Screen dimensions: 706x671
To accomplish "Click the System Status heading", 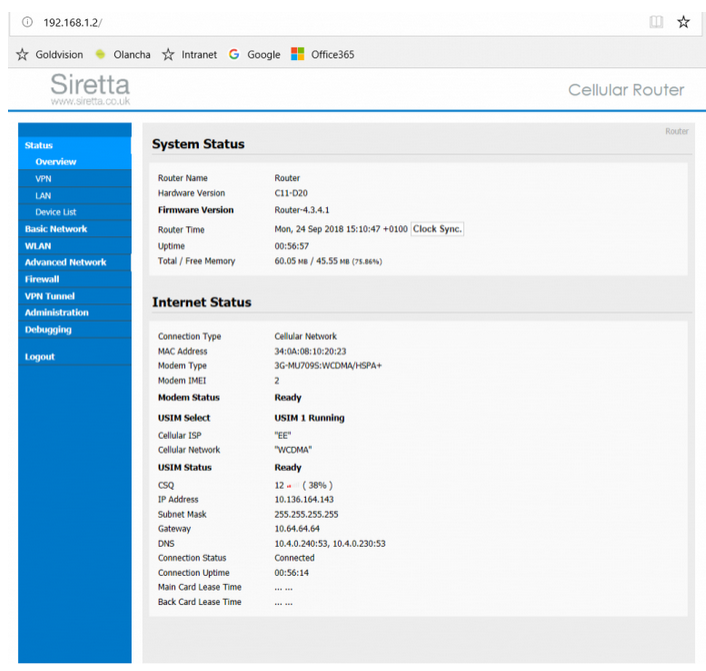I will (198, 144).
